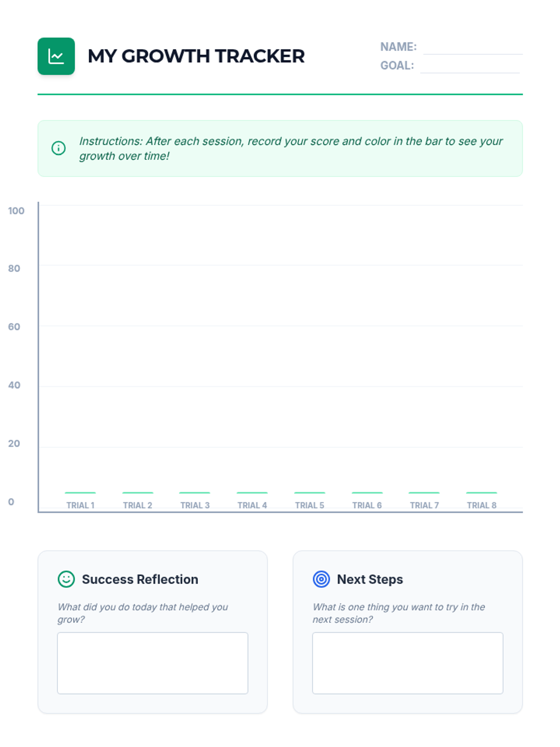Click the TRIAL 7 label
560x747 pixels.
[x=424, y=505]
